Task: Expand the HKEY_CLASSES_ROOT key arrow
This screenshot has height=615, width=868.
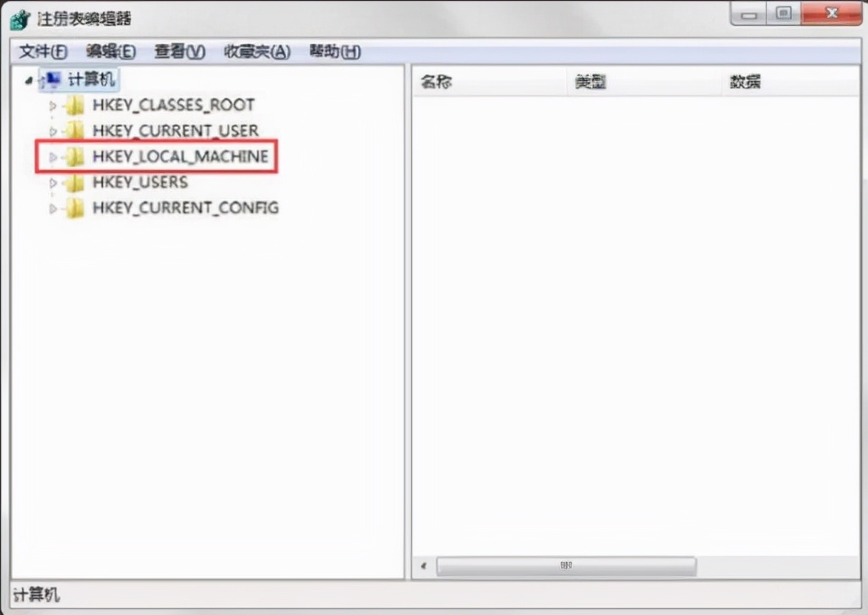Action: (53, 106)
